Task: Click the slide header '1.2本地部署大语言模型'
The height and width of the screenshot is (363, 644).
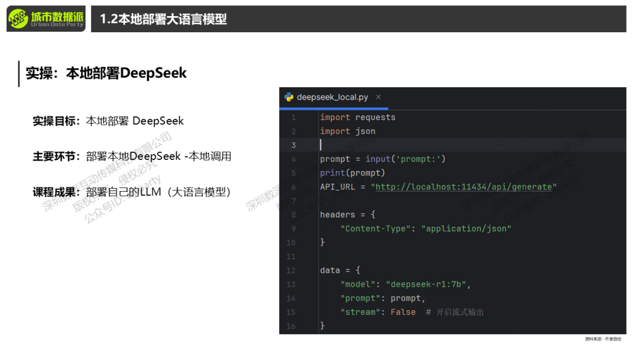Action: [x=163, y=19]
